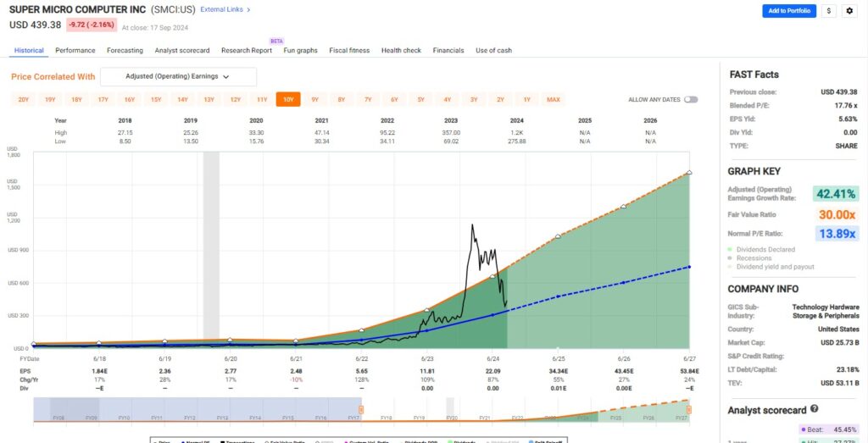View the Health check tab

tap(401, 50)
